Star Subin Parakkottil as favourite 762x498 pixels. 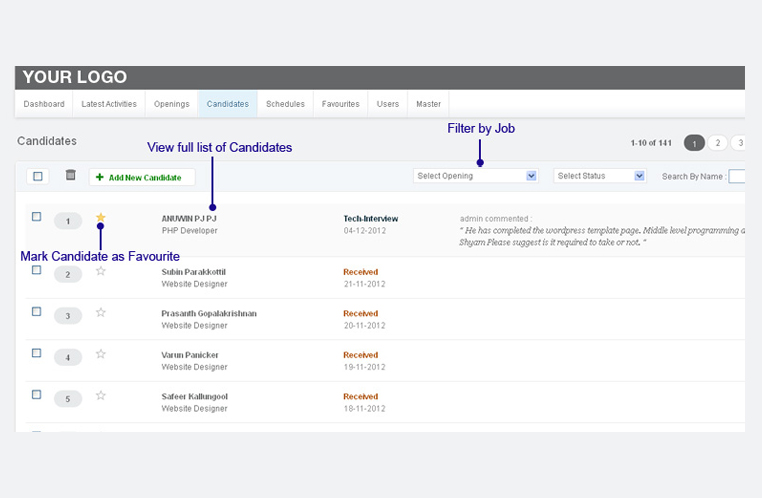coord(100,271)
